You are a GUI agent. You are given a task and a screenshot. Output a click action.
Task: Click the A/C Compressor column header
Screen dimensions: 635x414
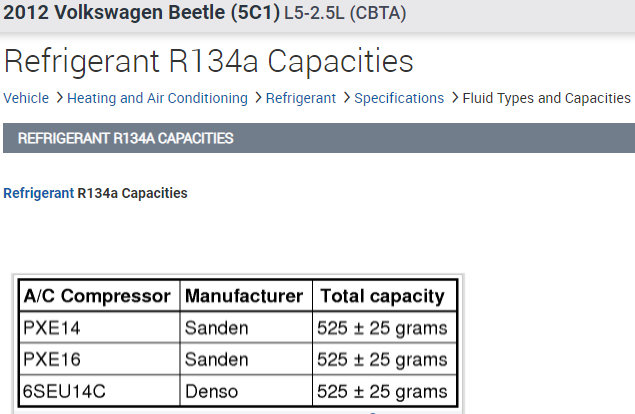click(97, 296)
